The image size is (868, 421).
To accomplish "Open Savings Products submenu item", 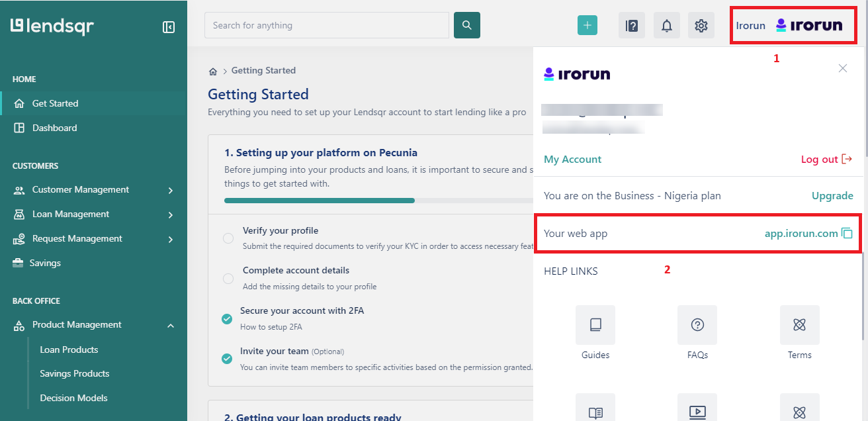I will click(75, 373).
